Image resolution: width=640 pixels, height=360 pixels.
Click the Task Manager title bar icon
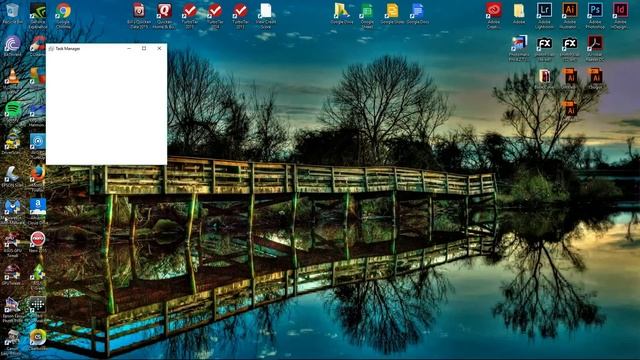tap(51, 49)
